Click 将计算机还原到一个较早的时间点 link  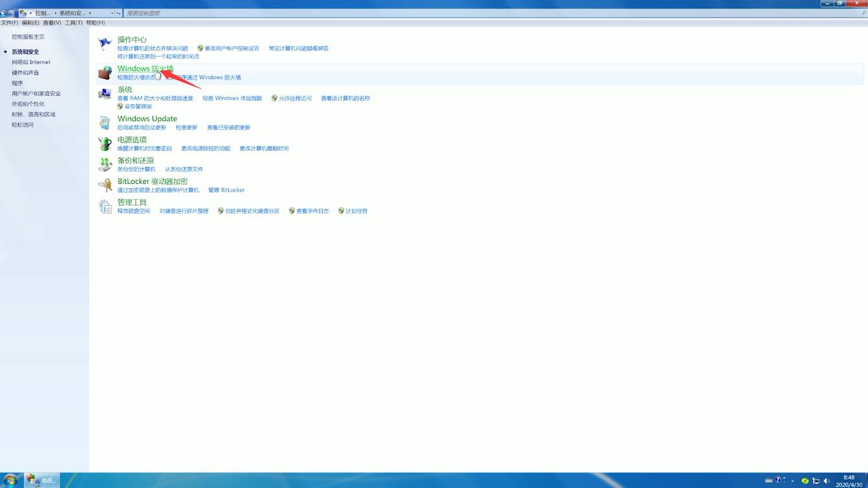click(x=158, y=56)
